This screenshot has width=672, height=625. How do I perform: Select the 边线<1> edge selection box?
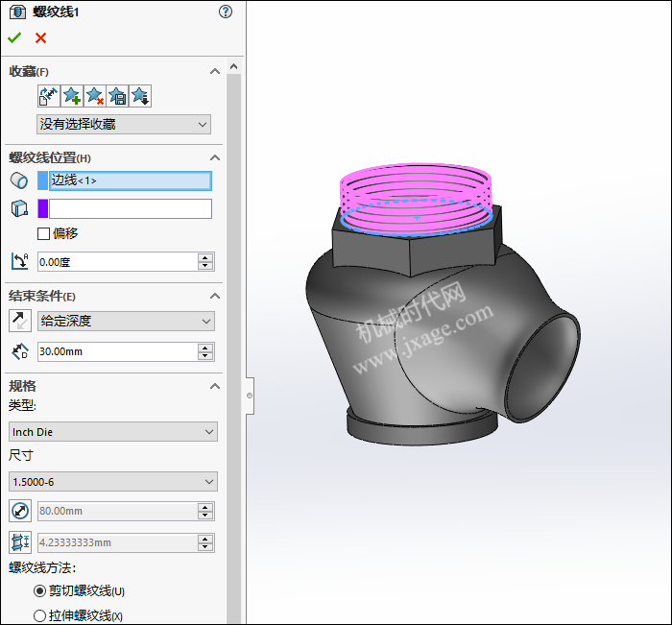click(x=131, y=180)
